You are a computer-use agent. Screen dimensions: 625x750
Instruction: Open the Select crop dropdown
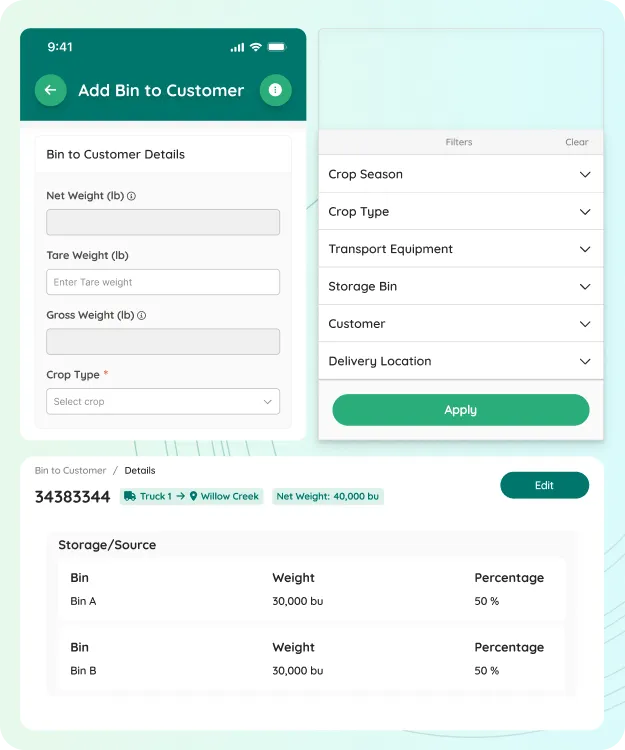click(x=163, y=402)
